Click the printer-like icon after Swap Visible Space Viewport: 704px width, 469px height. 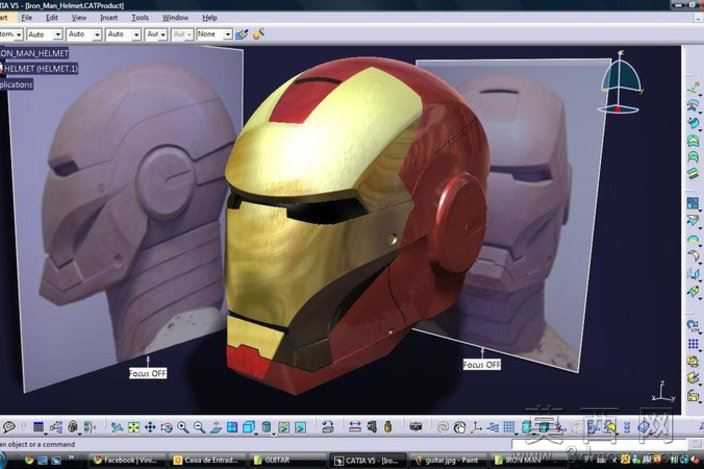pyautogui.click(x=327, y=427)
